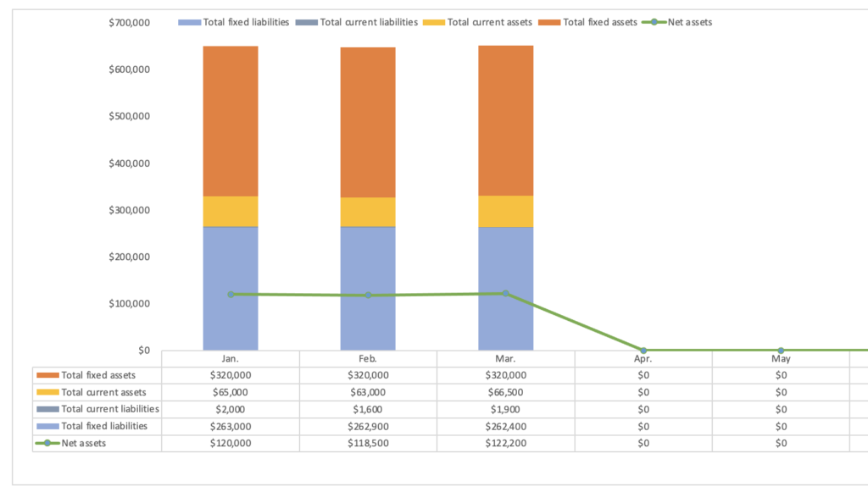
Task: Select February's yellow current assets bar segment
Action: tap(368, 212)
